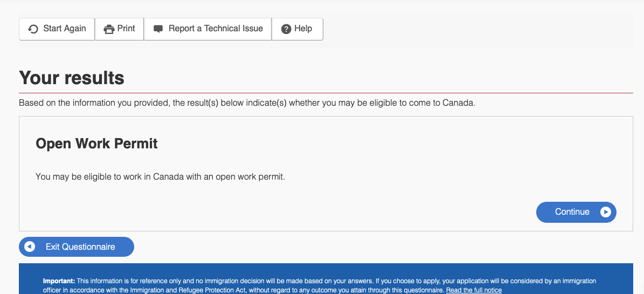Click the Continue button text
This screenshot has height=294, width=644.
tap(572, 212)
